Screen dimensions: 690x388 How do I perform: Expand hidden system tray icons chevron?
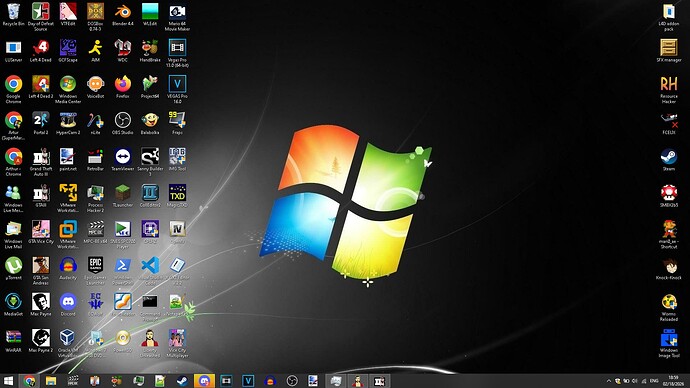click(609, 381)
